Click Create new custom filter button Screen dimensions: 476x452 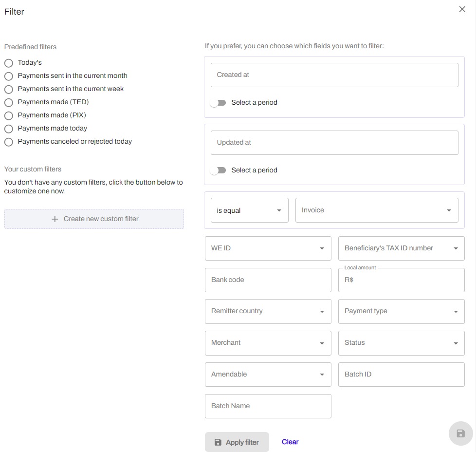click(x=94, y=219)
